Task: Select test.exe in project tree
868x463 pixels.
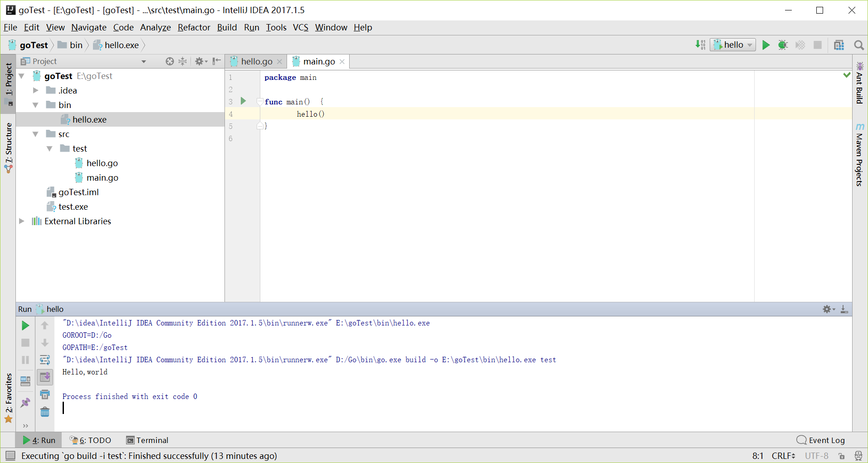Action: pyautogui.click(x=73, y=207)
